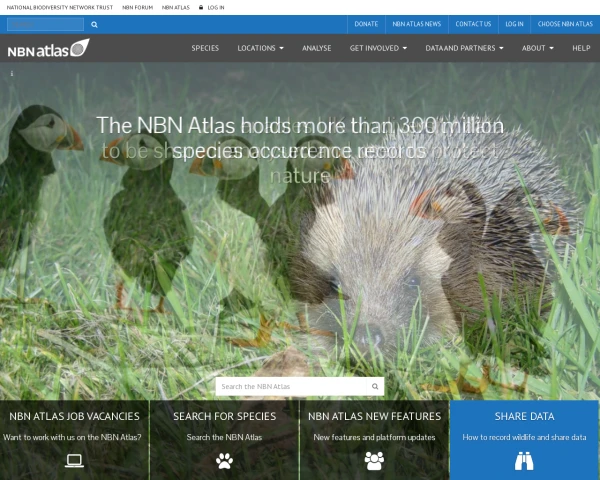Image resolution: width=600 pixels, height=480 pixels.
Task: Open the NBN Atlas New Features heading
Action: (374, 416)
